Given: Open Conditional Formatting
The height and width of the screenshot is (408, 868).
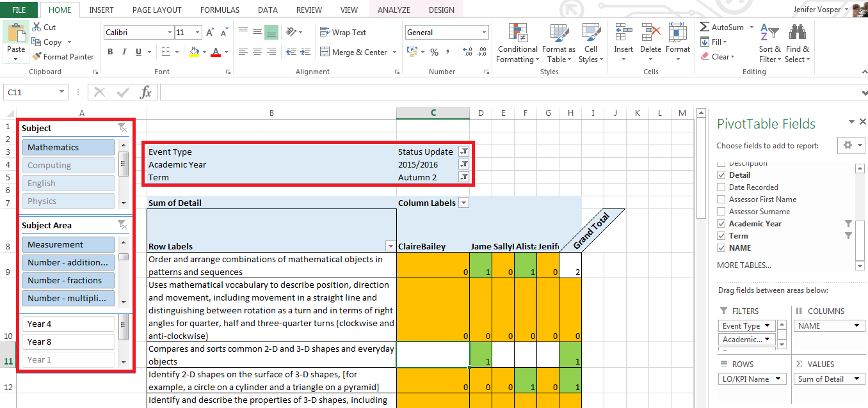Looking at the screenshot, I should click(x=517, y=43).
